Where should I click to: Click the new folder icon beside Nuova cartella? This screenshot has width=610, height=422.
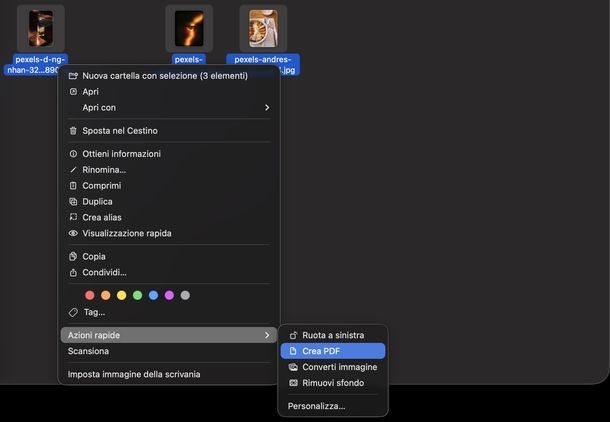(x=73, y=75)
